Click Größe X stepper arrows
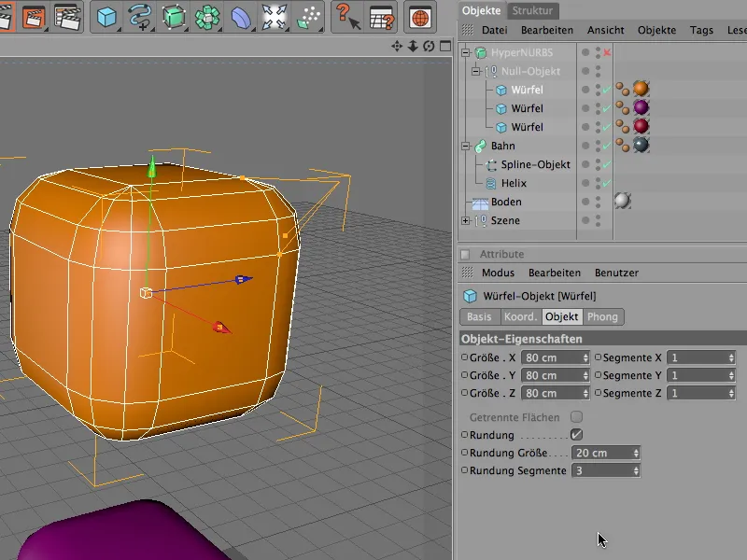Screen dimensions: 747x560 point(586,358)
